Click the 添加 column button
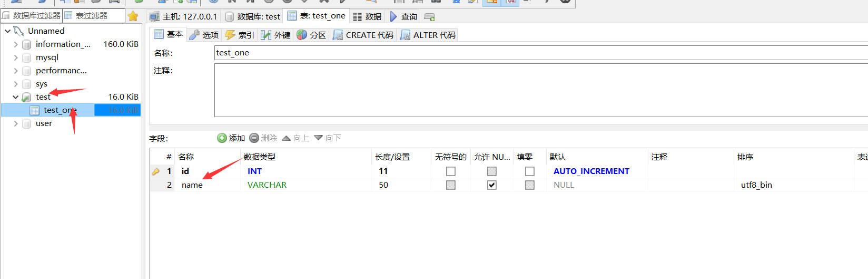The image size is (868, 279). point(231,138)
